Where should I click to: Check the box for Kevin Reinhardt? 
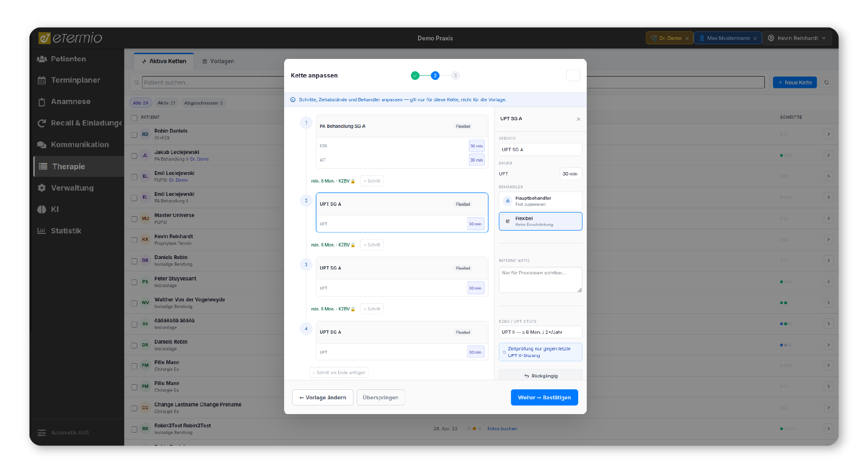[134, 240]
